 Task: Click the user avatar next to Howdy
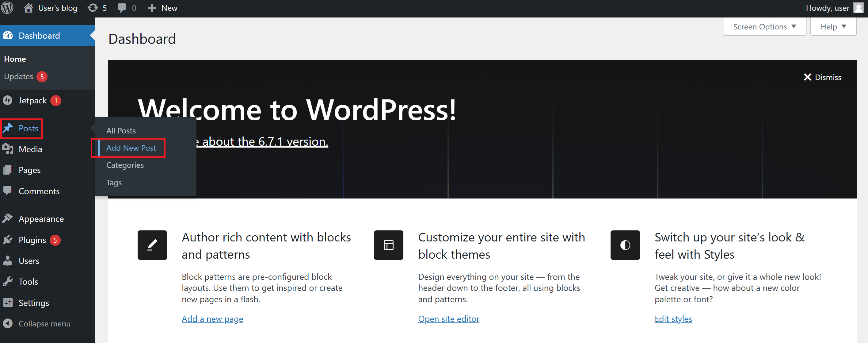click(x=858, y=8)
